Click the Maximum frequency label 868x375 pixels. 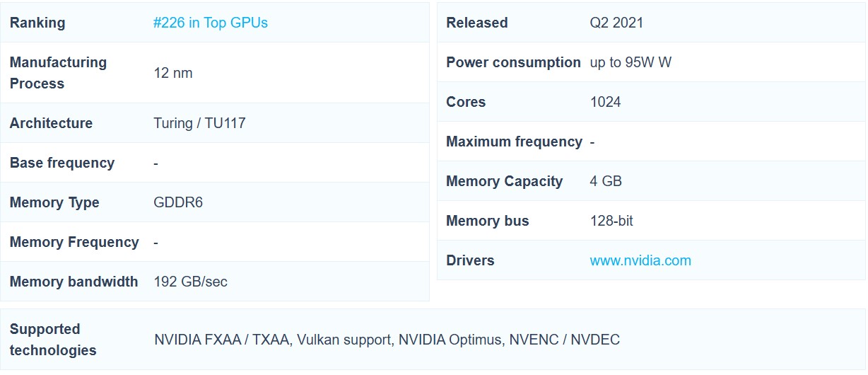click(514, 142)
